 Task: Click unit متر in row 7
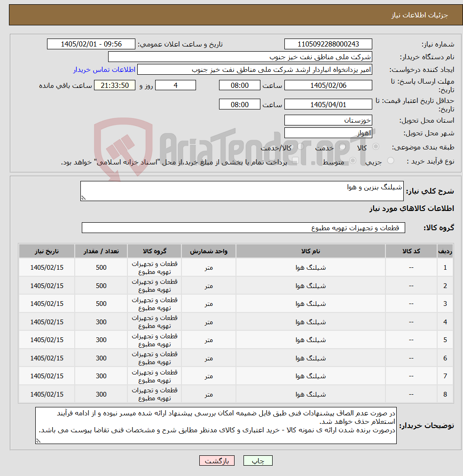pyautogui.click(x=209, y=376)
